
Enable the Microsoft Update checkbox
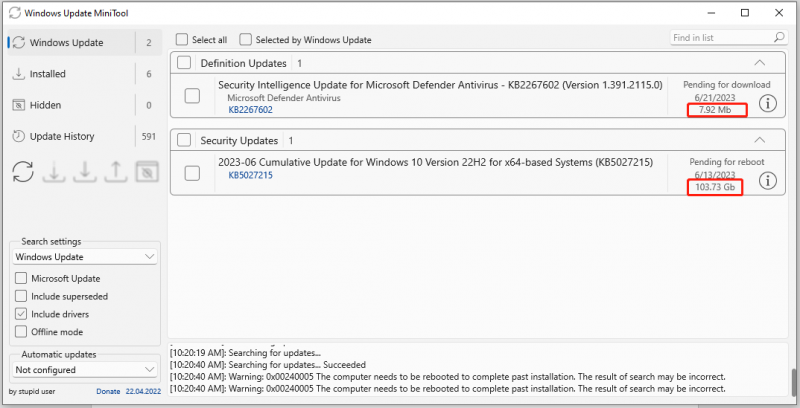coord(21,278)
